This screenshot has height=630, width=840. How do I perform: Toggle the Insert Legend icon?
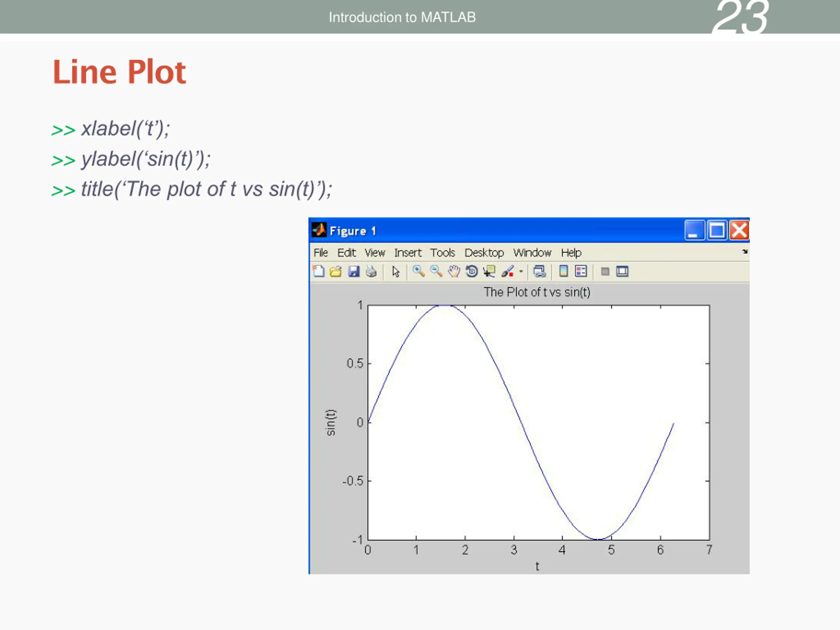(581, 271)
